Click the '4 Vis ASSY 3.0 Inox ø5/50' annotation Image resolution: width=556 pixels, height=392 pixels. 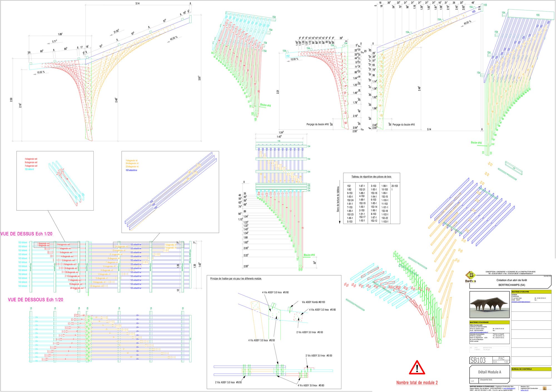[261, 340]
